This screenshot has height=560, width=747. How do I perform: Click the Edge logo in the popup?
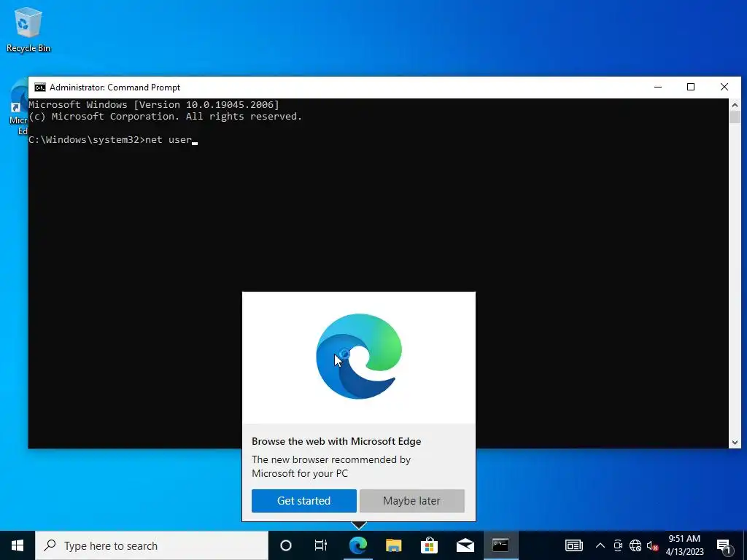tap(359, 356)
